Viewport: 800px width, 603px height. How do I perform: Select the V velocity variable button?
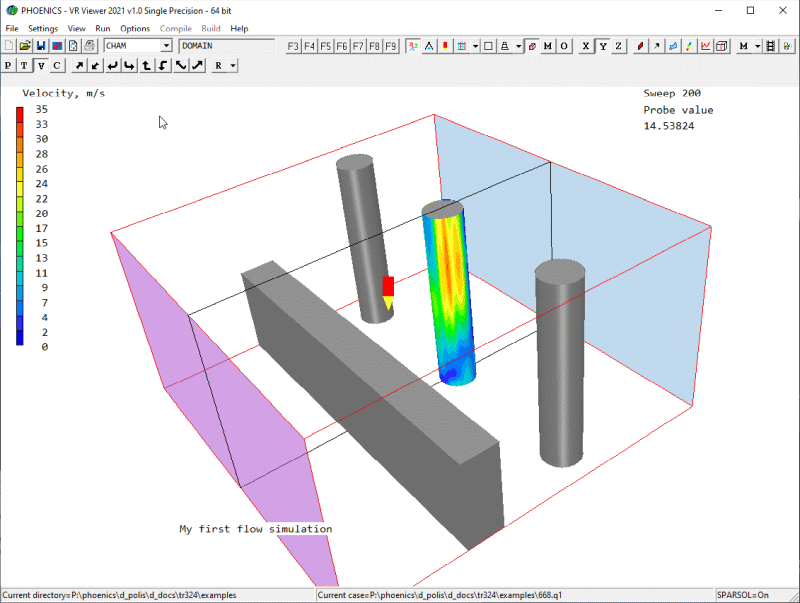point(41,65)
